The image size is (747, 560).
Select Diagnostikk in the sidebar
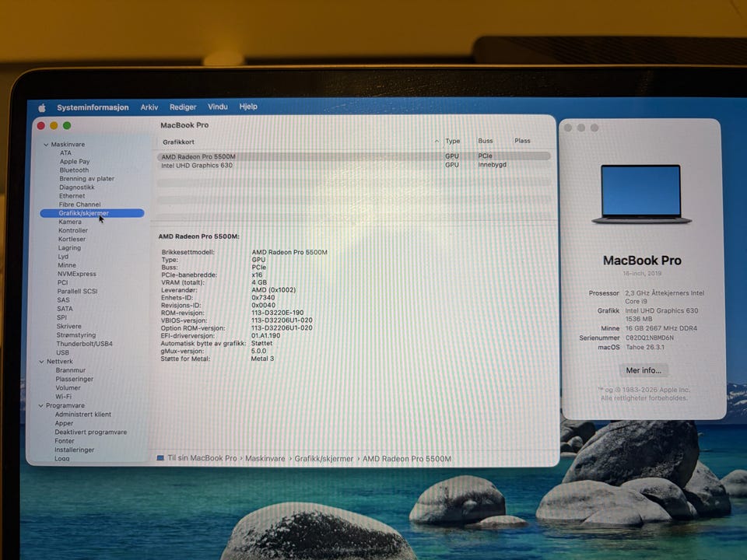coord(77,187)
